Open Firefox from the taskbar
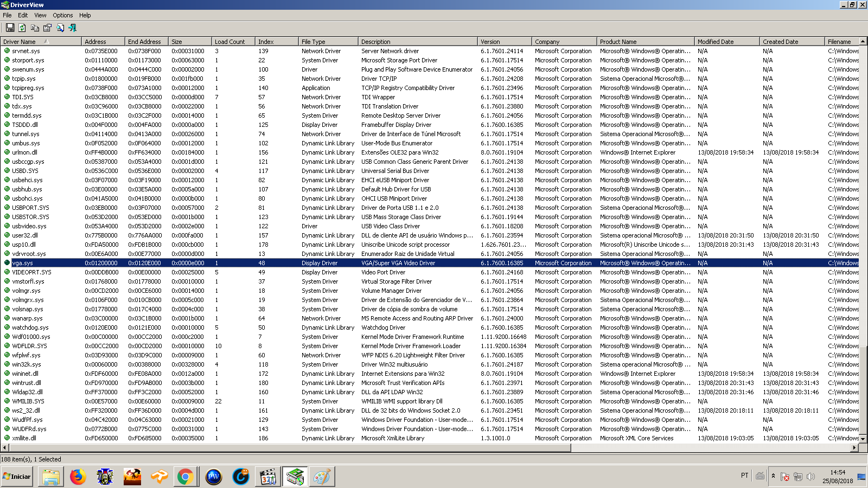Viewport: 868px width, 488px height. (x=78, y=477)
